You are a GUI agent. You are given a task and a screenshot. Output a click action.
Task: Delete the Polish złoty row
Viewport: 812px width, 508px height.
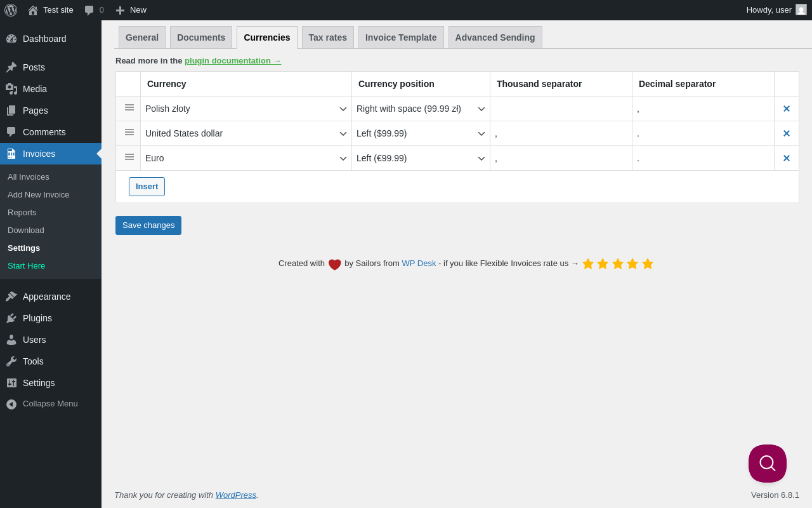[x=787, y=109]
